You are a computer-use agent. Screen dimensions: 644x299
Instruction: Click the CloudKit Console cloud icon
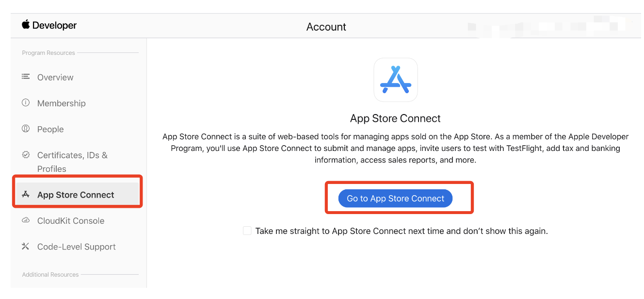pyautogui.click(x=26, y=220)
